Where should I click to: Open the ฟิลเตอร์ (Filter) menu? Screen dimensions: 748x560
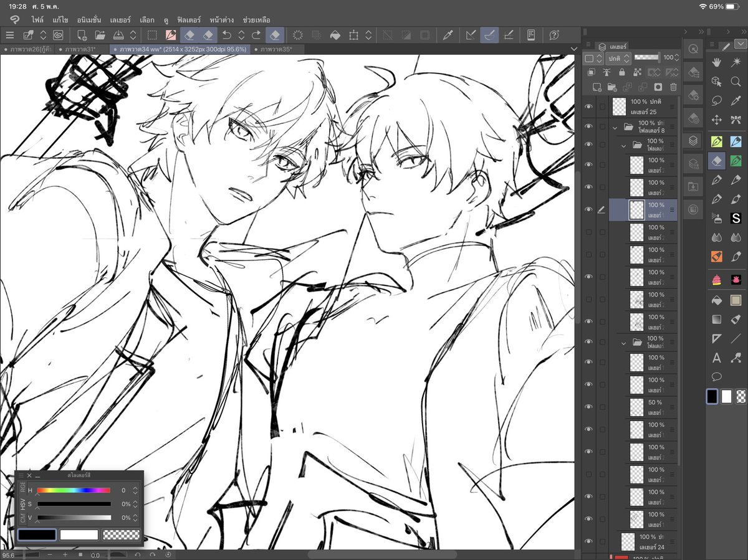tap(188, 20)
